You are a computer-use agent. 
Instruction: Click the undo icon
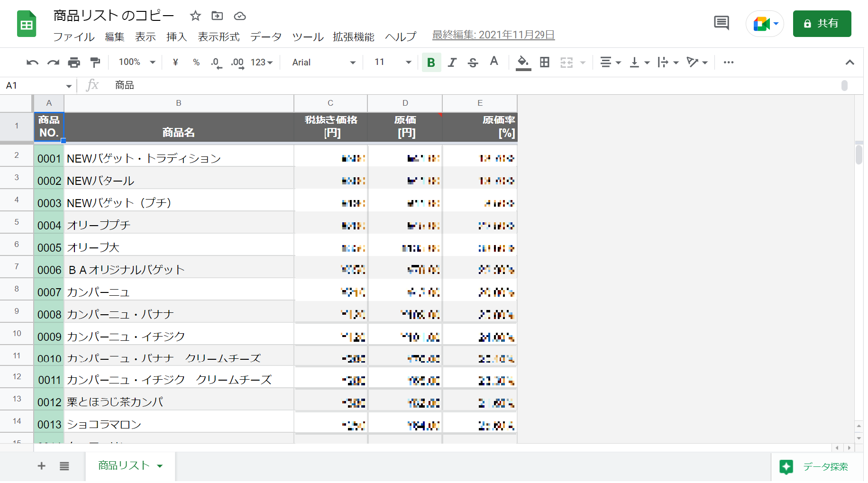pyautogui.click(x=32, y=63)
